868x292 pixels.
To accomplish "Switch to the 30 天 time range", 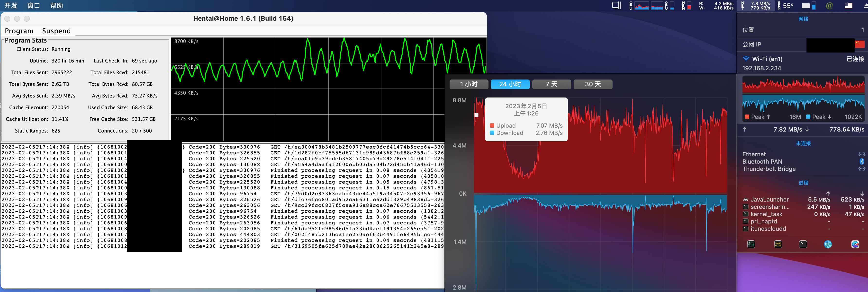I will pyautogui.click(x=593, y=84).
